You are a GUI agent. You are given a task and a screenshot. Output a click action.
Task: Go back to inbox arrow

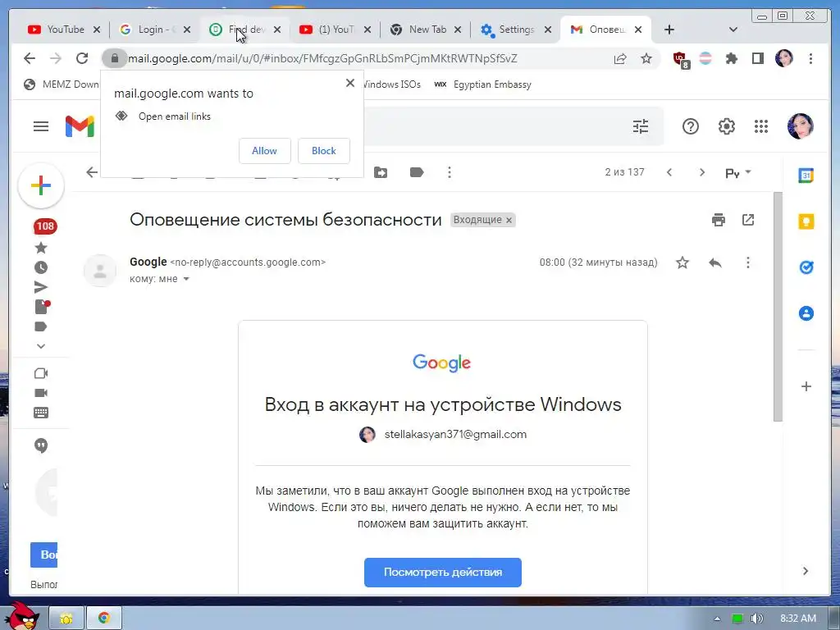(x=92, y=172)
